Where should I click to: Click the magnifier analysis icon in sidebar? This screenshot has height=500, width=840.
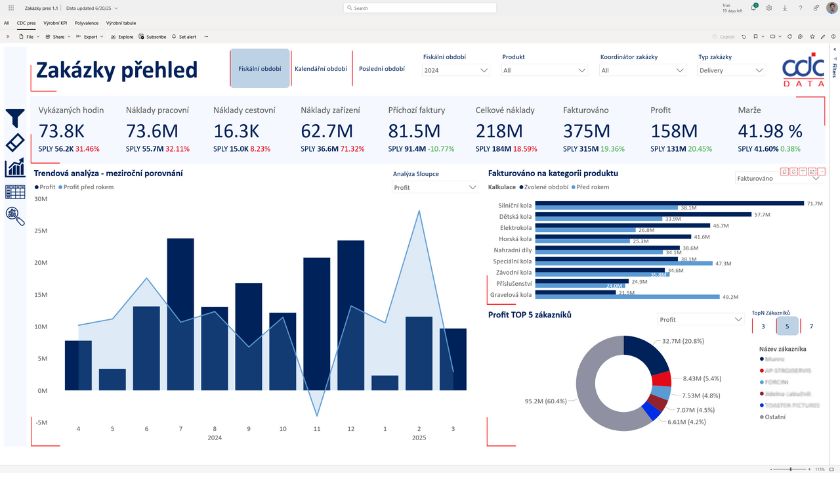tap(16, 216)
